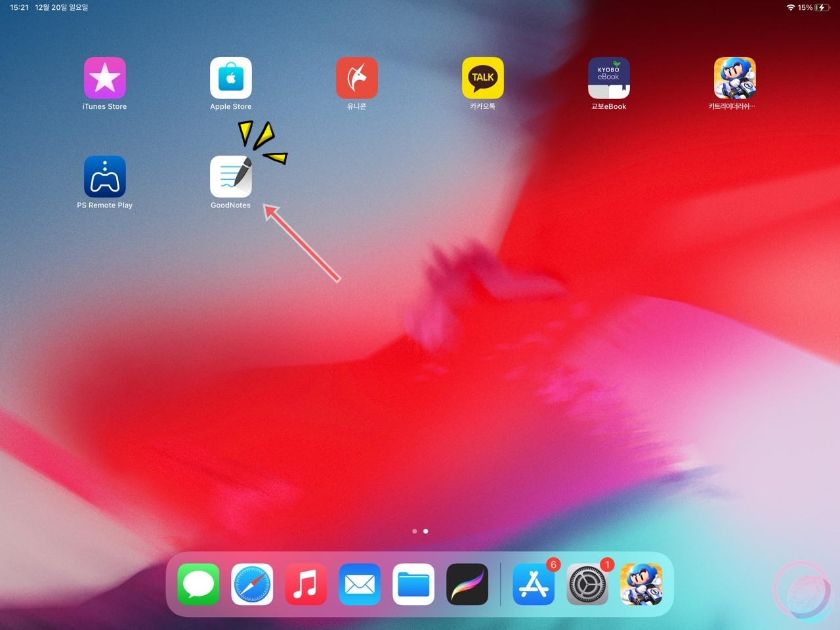Open Settings from the dock
Viewport: 840px width, 630px height.
[587, 584]
